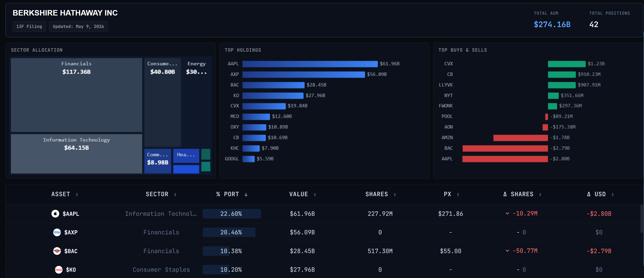The image size is (644, 278).
Task: Click the CB $10.69B holdings bar
Action: 254,138
